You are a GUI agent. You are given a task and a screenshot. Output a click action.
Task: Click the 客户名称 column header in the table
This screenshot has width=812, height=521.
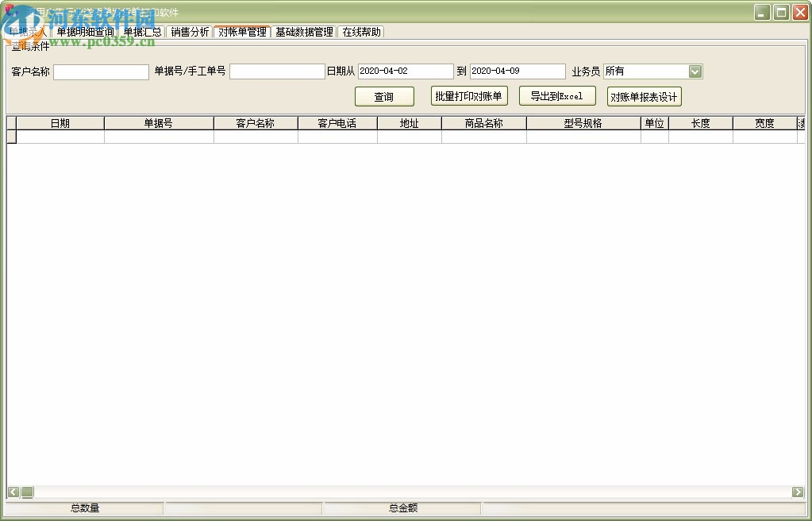(x=256, y=123)
